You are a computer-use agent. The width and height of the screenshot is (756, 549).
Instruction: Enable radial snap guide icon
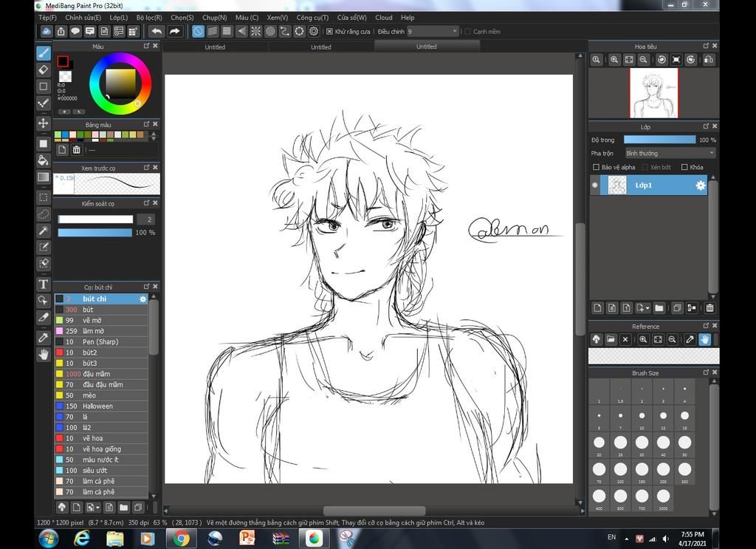pyautogui.click(x=256, y=31)
